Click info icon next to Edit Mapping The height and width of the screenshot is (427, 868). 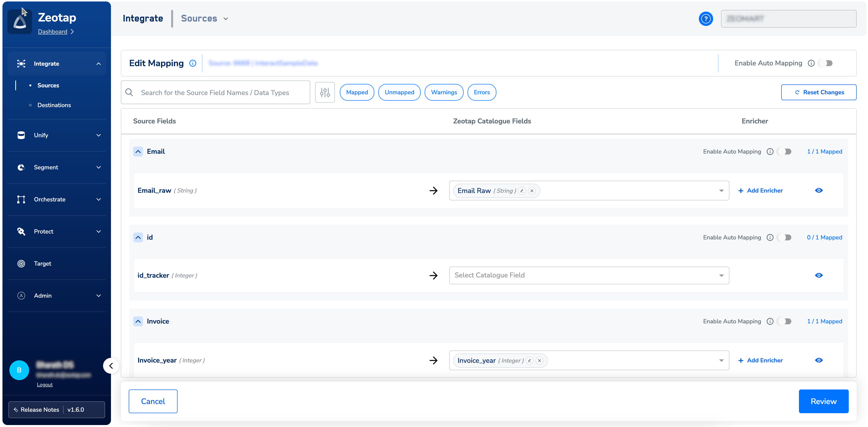193,63
